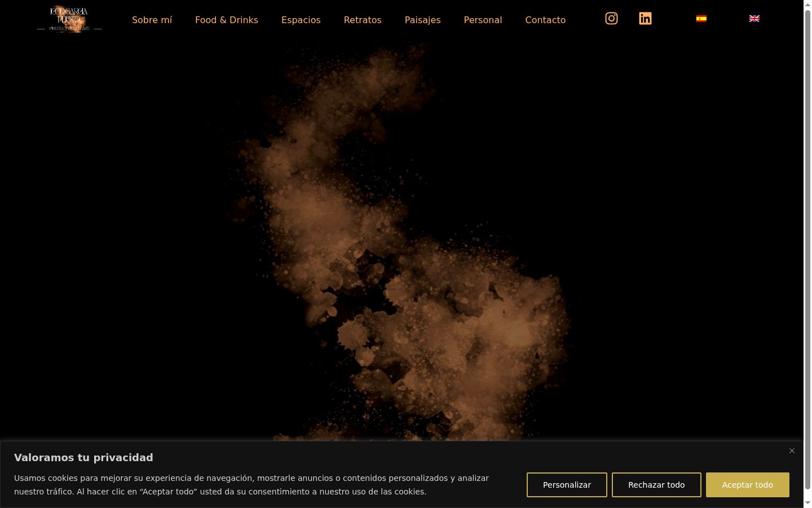
Task: Go to the Contacto page
Action: pyautogui.click(x=545, y=20)
